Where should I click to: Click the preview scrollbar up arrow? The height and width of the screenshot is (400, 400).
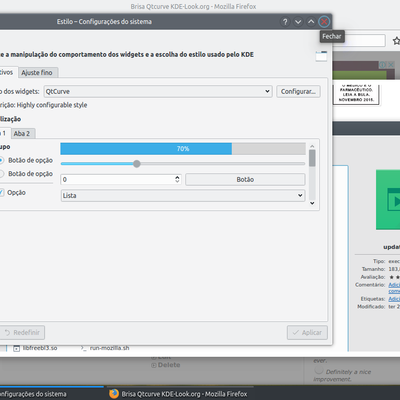pos(312,146)
